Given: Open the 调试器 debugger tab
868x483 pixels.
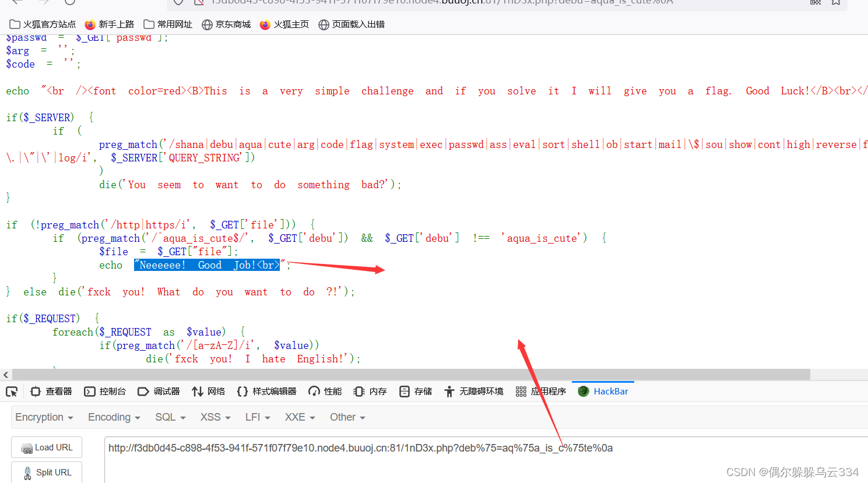Looking at the screenshot, I should click(159, 392).
